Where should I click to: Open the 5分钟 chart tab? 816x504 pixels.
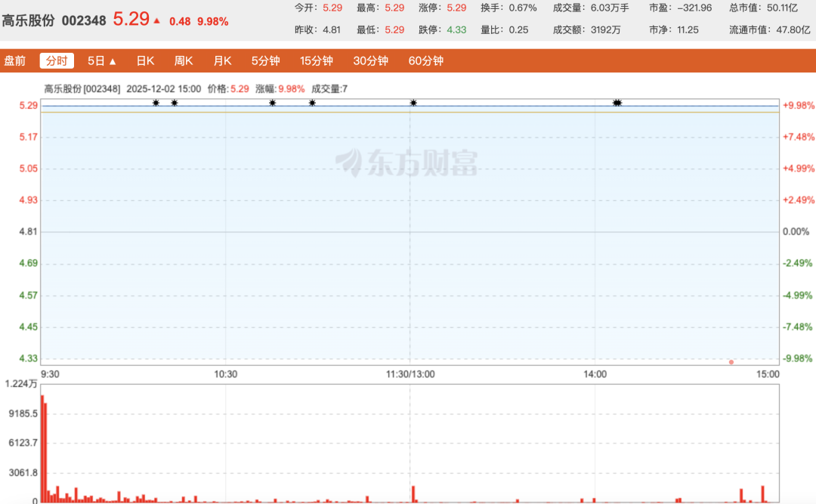coord(265,61)
